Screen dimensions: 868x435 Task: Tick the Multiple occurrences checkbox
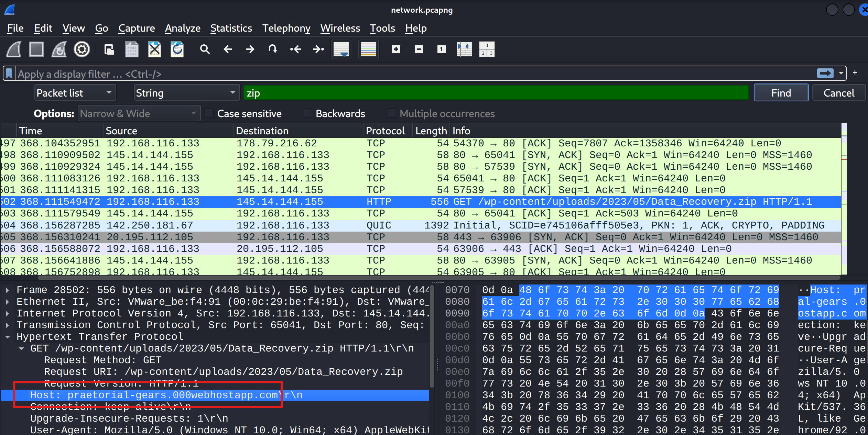pyautogui.click(x=391, y=113)
